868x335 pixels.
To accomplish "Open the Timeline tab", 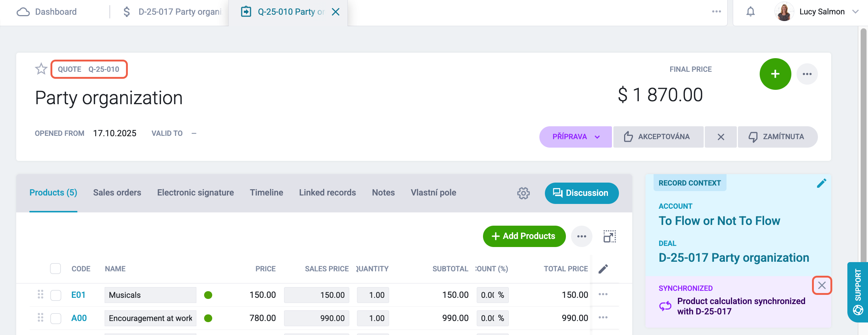I will coord(266,193).
